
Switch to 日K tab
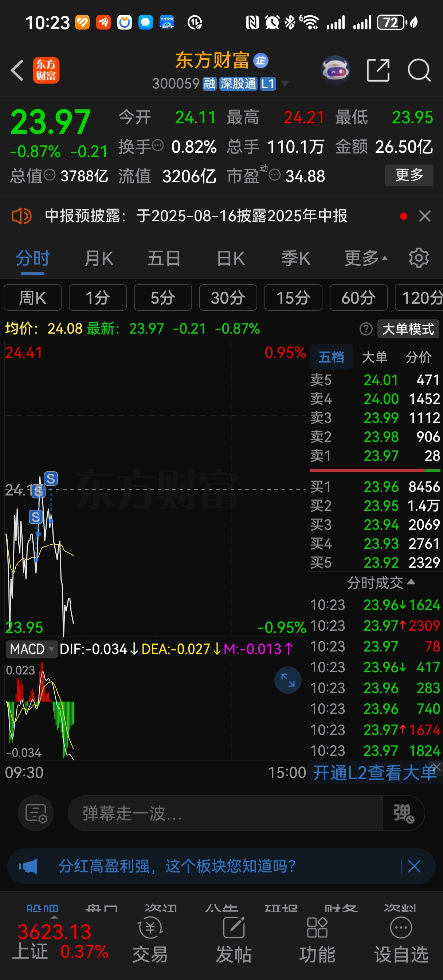click(231, 258)
